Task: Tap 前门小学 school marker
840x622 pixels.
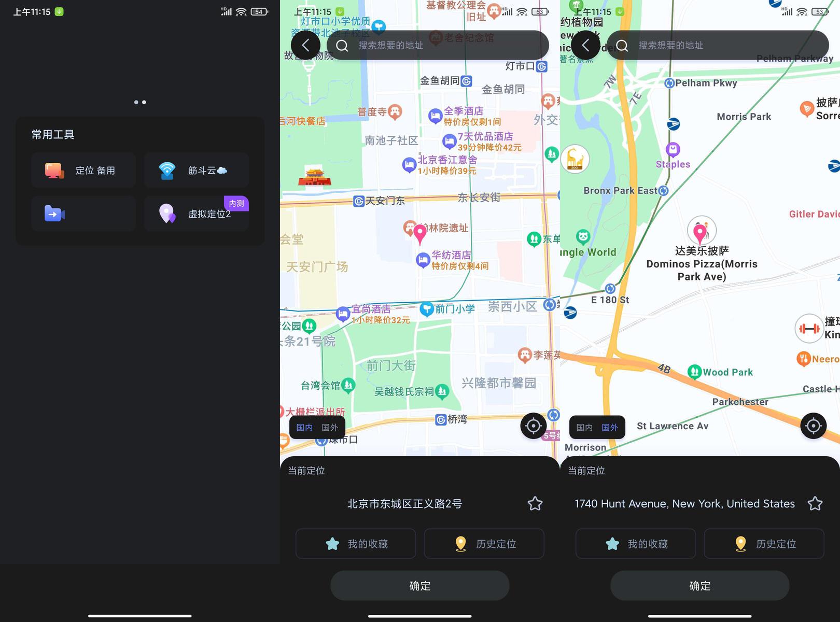Action: click(426, 309)
